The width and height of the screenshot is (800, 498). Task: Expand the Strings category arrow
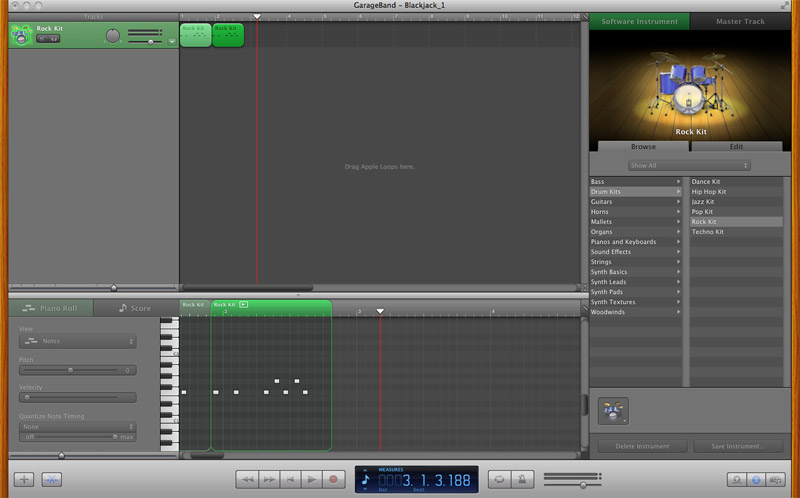tap(679, 262)
